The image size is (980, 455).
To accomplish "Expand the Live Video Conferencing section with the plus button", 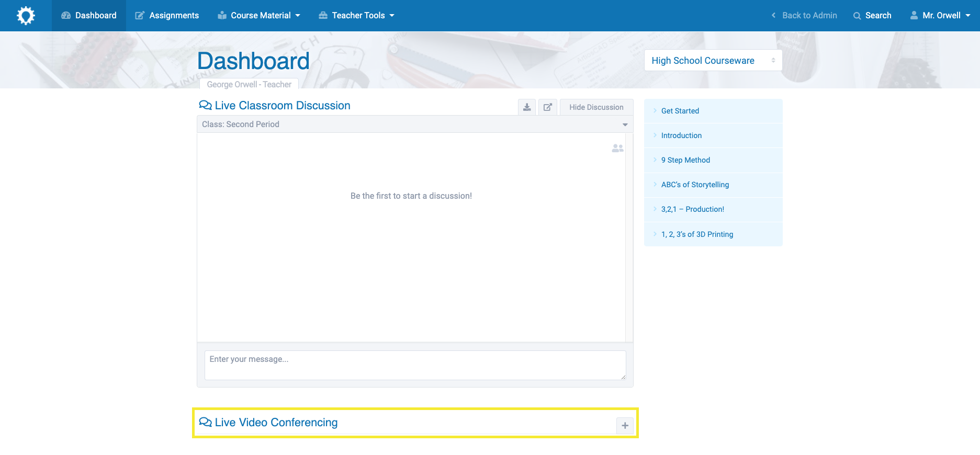I will [625, 426].
